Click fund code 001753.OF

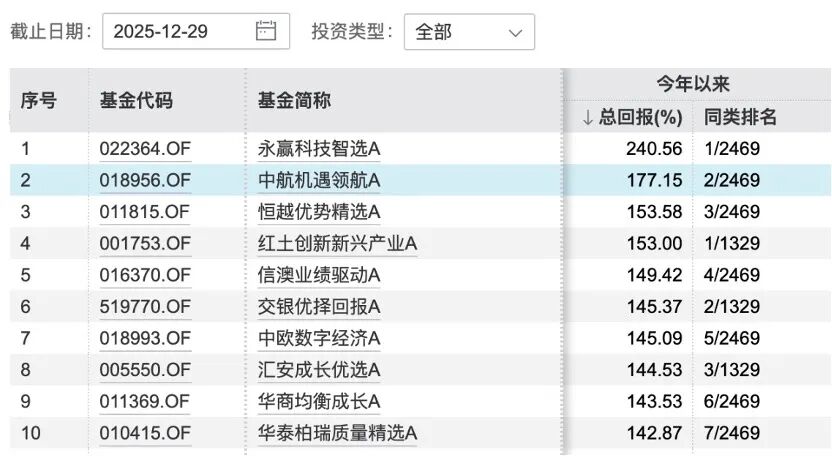coord(145,243)
